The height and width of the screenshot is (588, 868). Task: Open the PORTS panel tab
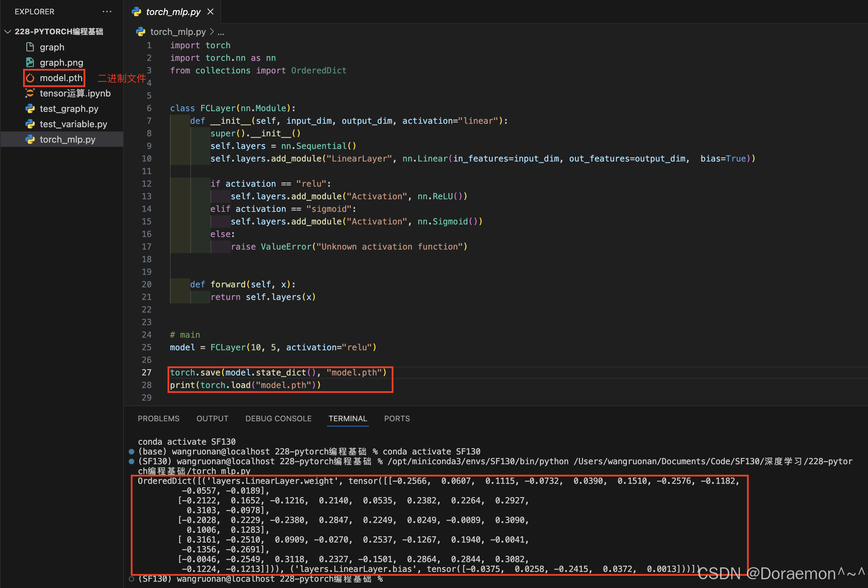pos(397,418)
